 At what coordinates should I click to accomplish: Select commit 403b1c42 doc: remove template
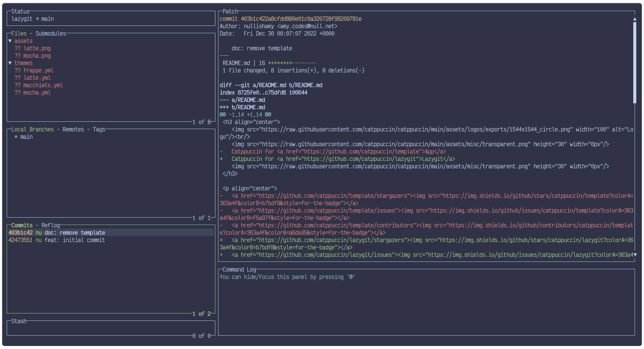[x=111, y=233]
